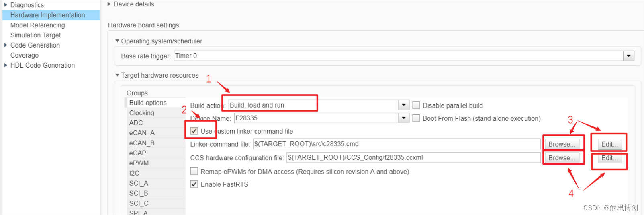Select the SCI_A group
Viewport: 644px width, 215px height.
click(x=155, y=183)
